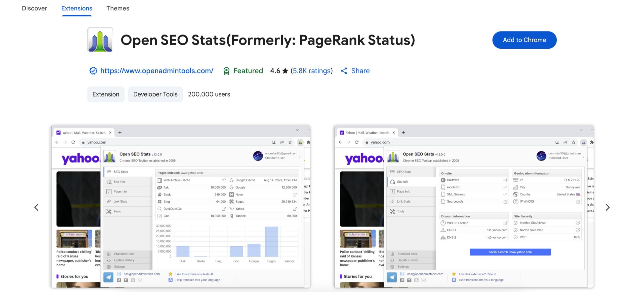The width and height of the screenshot is (644, 292).
Task: Click the verified publisher badge icon
Action: 93,71
